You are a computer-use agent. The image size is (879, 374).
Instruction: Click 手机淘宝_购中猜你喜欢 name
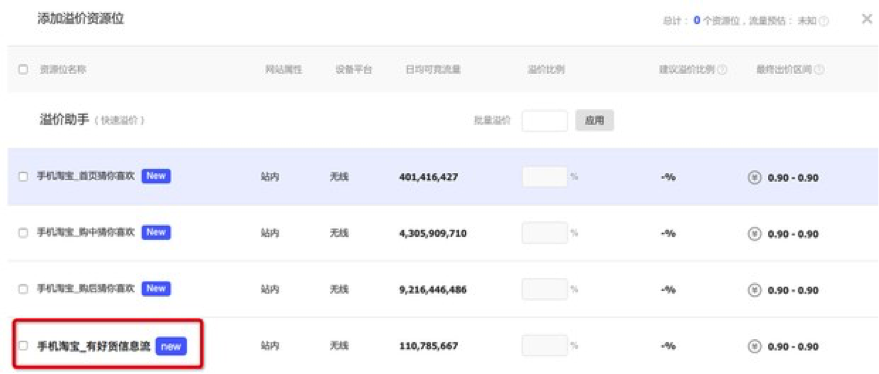(x=86, y=233)
